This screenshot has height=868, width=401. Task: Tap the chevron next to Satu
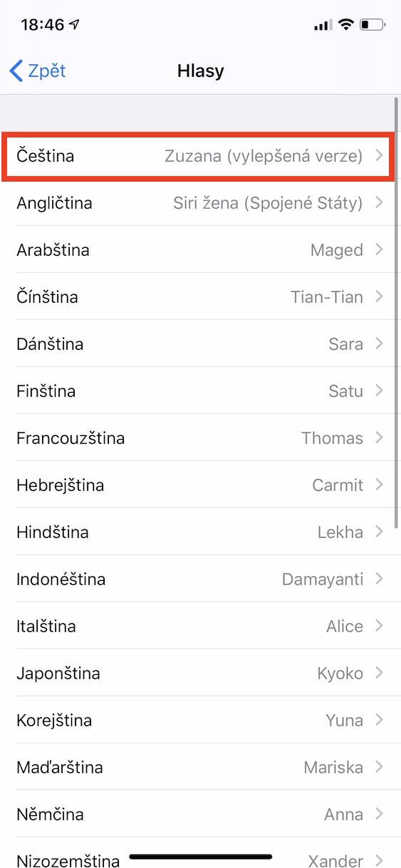pos(379,391)
